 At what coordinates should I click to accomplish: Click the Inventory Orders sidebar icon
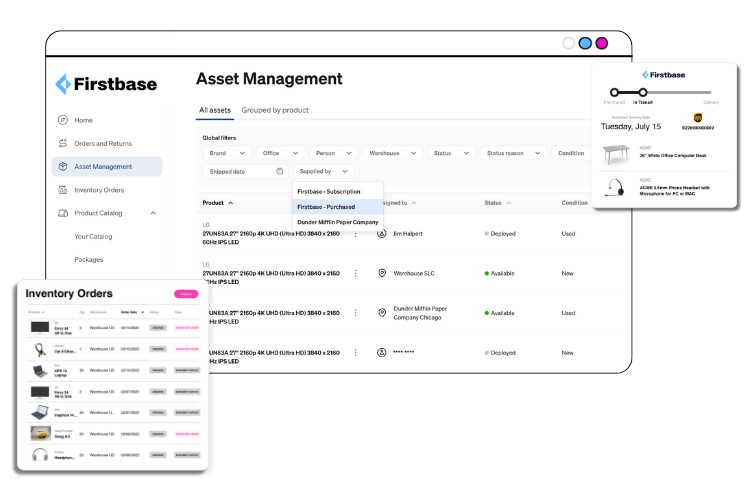(63, 190)
